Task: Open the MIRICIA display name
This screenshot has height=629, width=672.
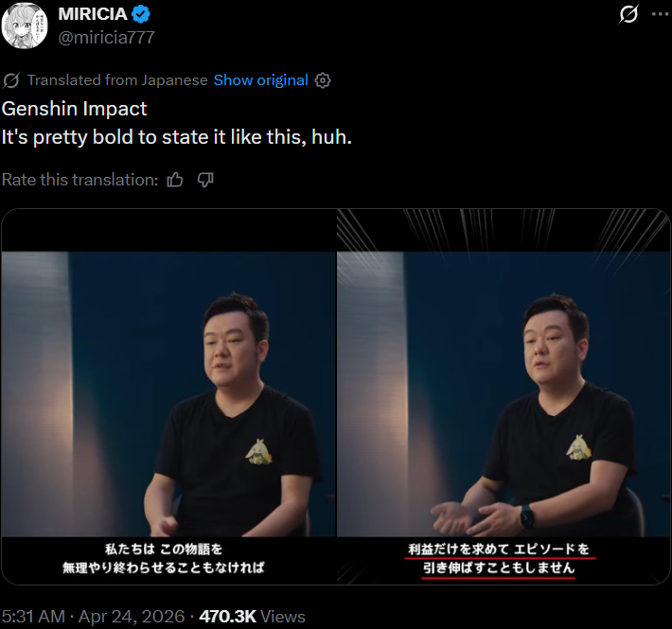Action: tap(93, 14)
